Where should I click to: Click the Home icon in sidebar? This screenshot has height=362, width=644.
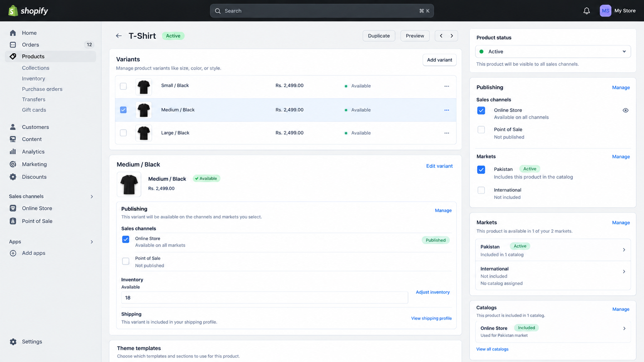[13, 33]
